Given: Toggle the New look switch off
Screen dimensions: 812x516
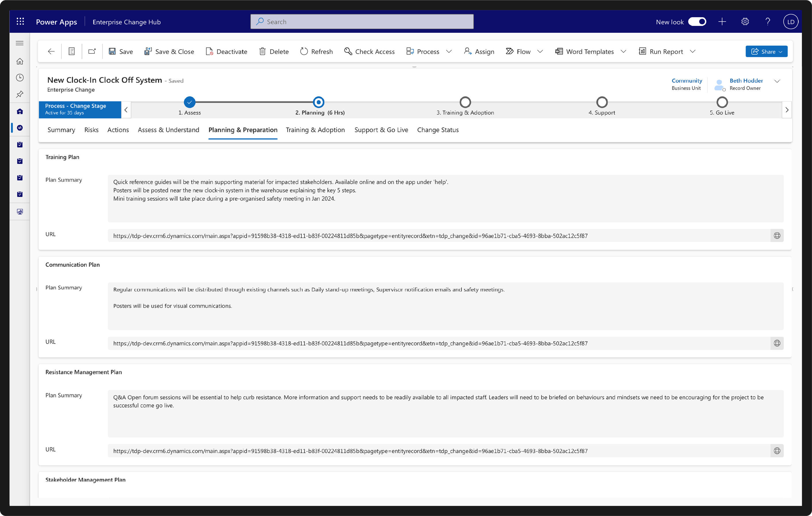Looking at the screenshot, I should pos(697,22).
